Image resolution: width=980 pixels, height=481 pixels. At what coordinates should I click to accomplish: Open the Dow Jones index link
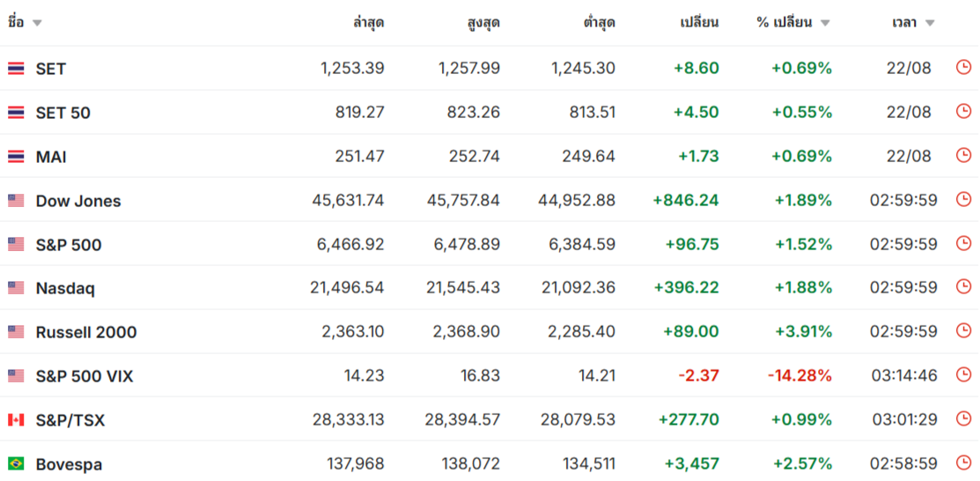[x=78, y=201]
